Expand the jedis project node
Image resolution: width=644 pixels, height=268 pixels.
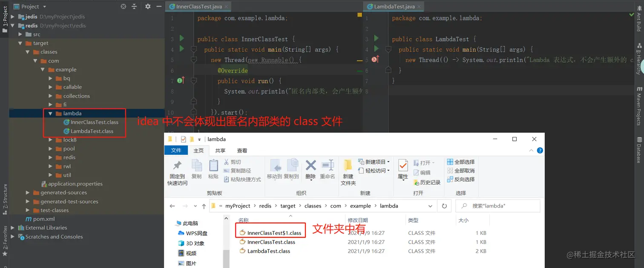[13, 17]
